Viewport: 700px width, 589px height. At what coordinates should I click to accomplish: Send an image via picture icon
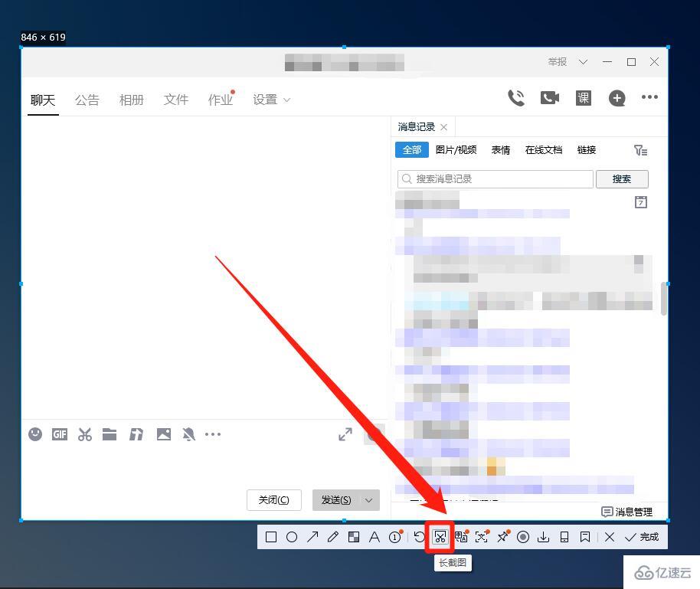(x=164, y=434)
